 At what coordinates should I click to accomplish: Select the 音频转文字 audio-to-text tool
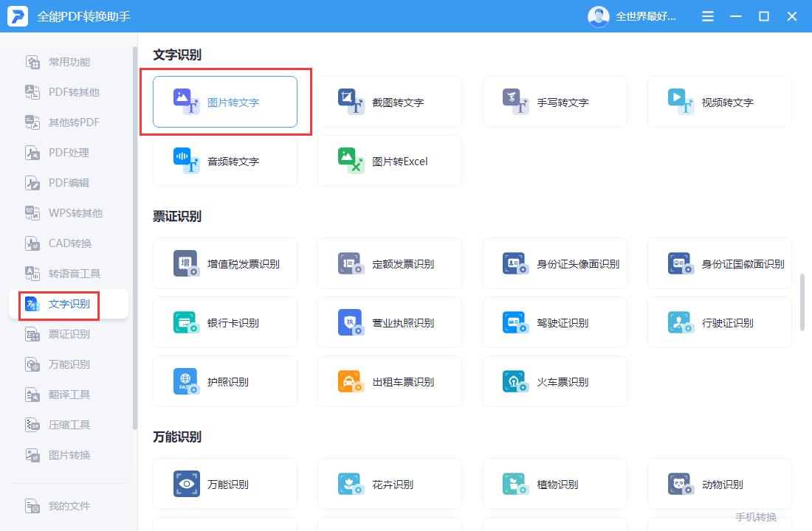[225, 161]
